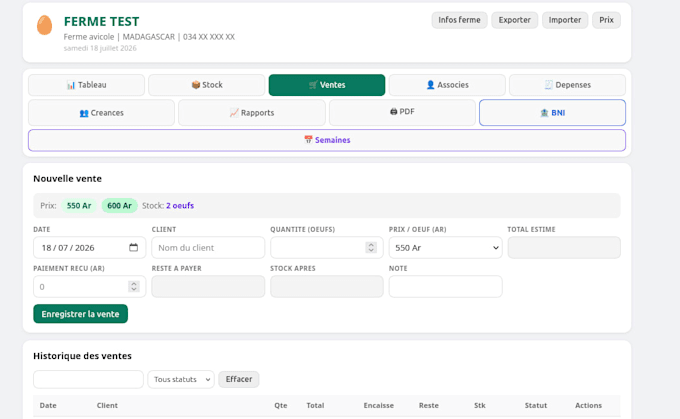Open the PDF tab
680x419 pixels.
pos(402,113)
